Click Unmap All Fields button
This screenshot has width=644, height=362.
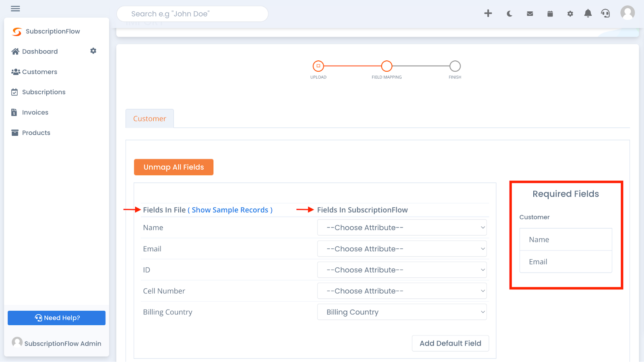coord(173,167)
